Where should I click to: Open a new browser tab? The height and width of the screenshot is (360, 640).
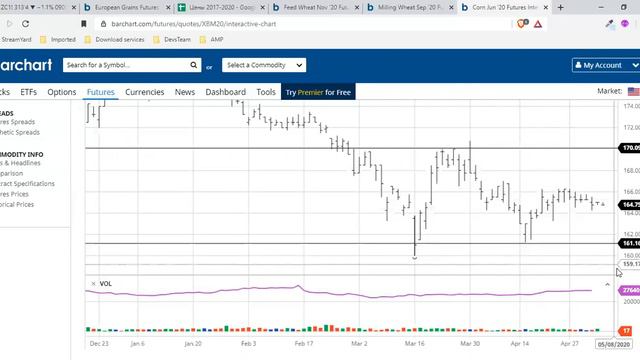(x=560, y=7)
